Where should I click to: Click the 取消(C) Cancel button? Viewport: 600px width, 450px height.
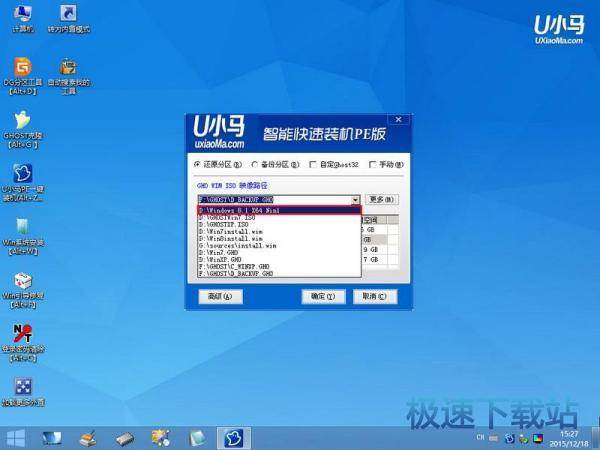(375, 296)
